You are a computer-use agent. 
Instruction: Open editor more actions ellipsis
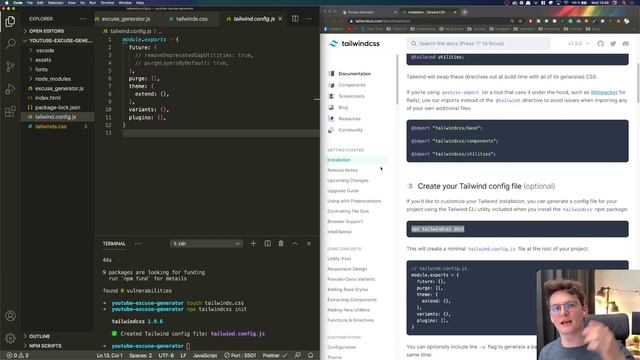tap(309, 19)
